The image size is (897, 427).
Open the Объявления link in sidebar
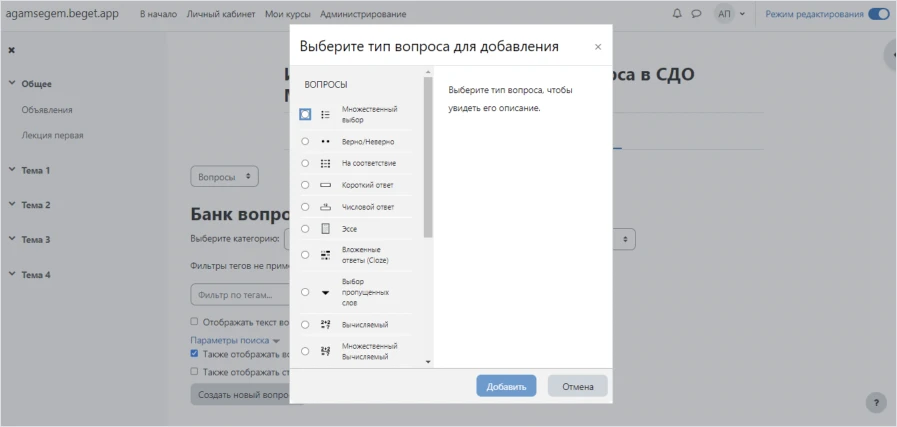pos(47,110)
